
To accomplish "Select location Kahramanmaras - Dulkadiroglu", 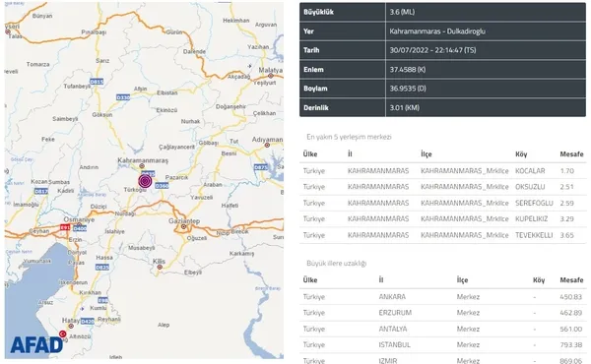I will pos(437,31).
